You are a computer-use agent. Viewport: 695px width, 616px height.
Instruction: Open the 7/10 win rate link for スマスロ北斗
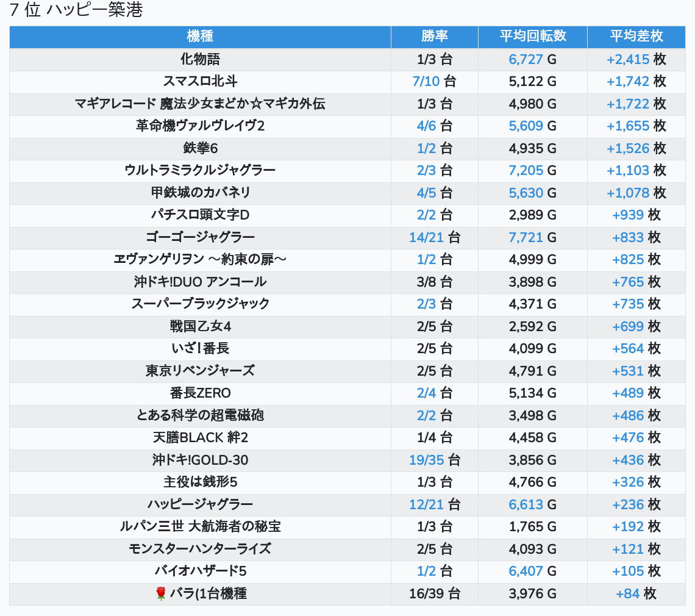click(x=426, y=82)
